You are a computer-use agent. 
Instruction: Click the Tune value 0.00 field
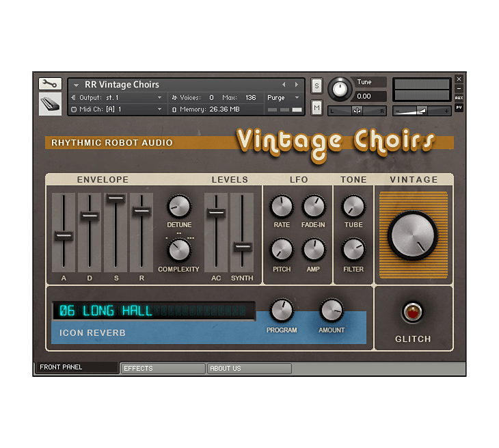point(369,96)
